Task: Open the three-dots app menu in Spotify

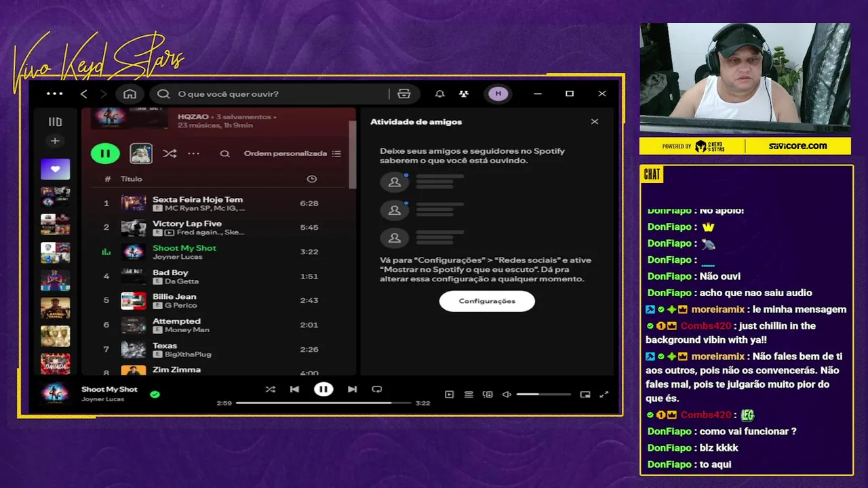Action: point(55,94)
